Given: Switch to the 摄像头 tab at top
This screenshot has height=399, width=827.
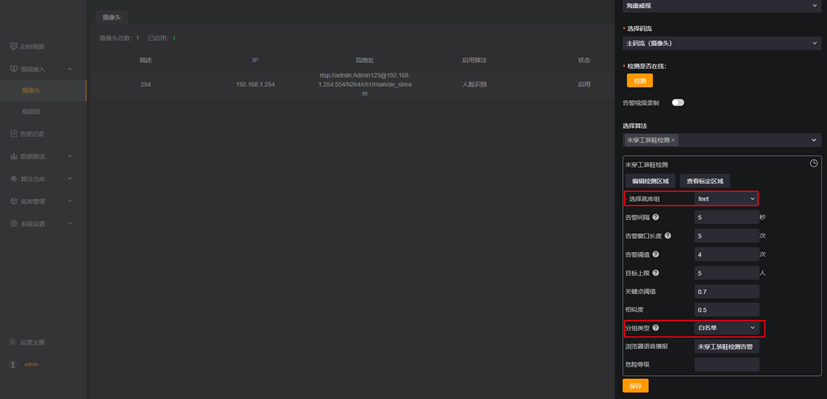Looking at the screenshot, I should (x=111, y=17).
